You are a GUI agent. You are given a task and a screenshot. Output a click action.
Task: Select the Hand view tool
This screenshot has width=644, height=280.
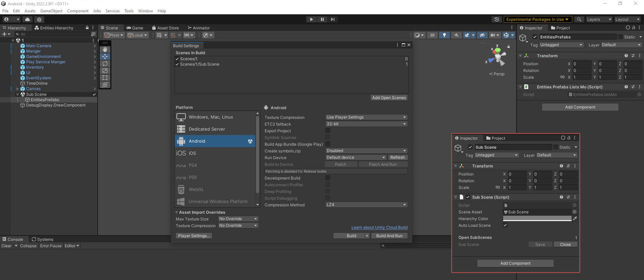pos(105,49)
